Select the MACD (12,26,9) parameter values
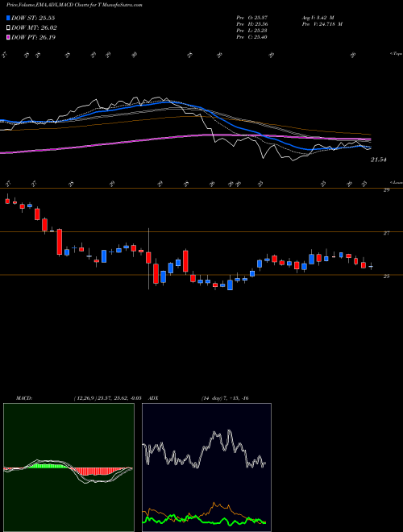403x532 pixels. [x=107, y=398]
